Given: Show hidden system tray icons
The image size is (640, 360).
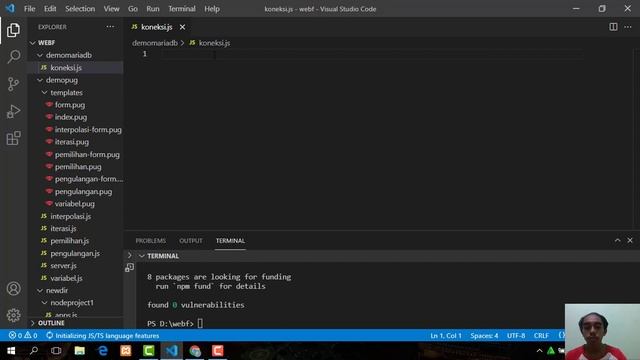Looking at the screenshot, I should pos(539,351).
